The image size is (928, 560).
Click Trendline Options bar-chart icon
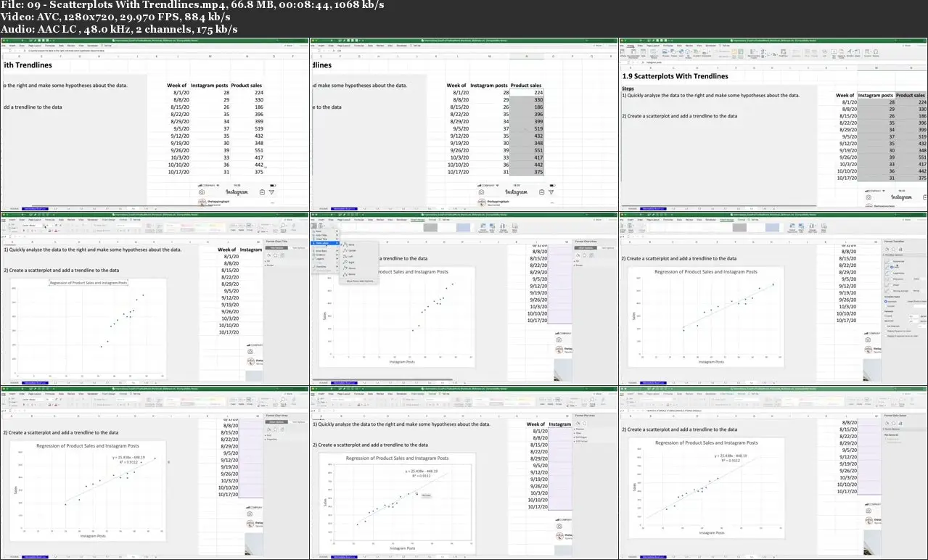pos(900,249)
